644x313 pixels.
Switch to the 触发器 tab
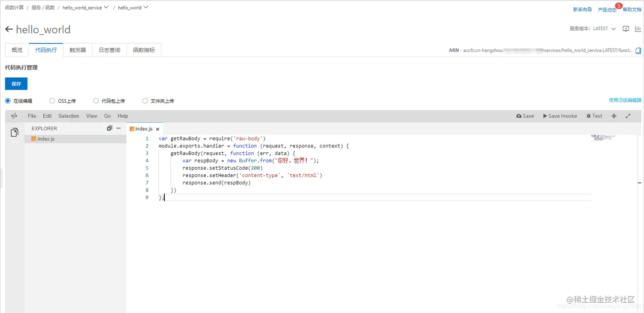point(78,50)
